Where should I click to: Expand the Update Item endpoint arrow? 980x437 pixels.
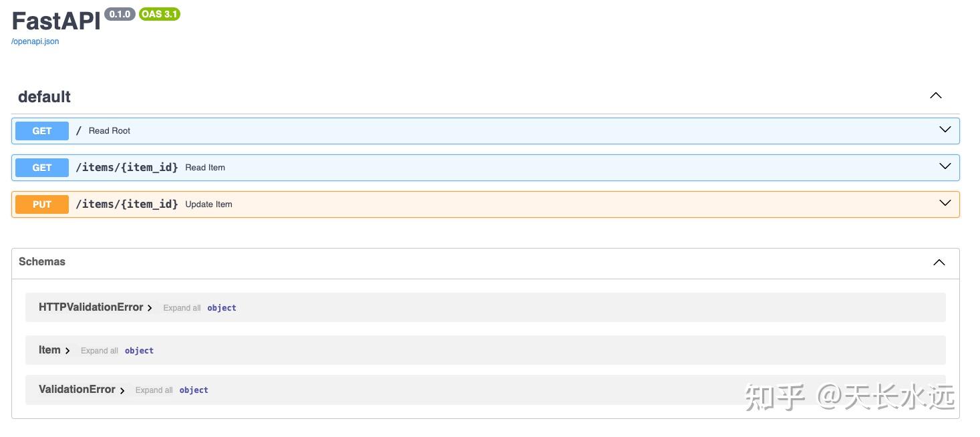(x=945, y=203)
